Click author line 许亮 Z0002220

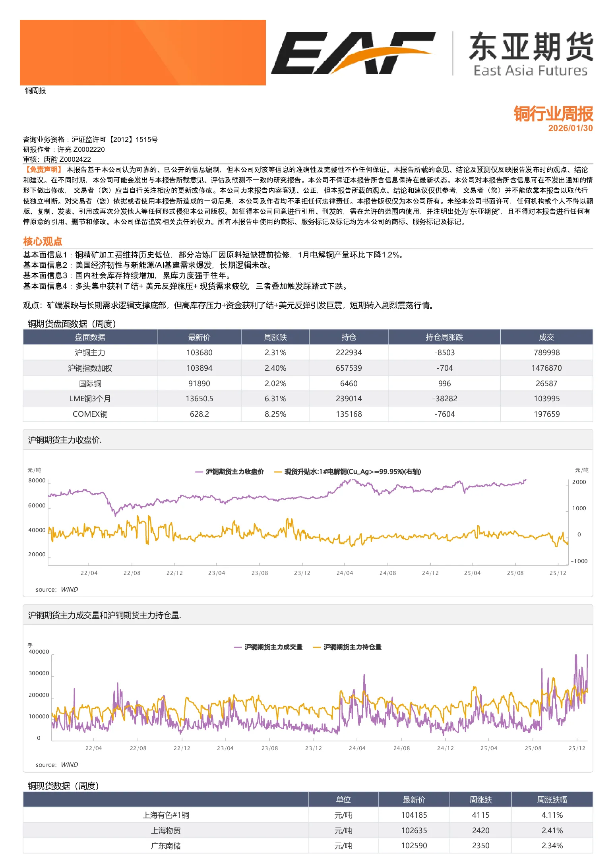pos(64,149)
